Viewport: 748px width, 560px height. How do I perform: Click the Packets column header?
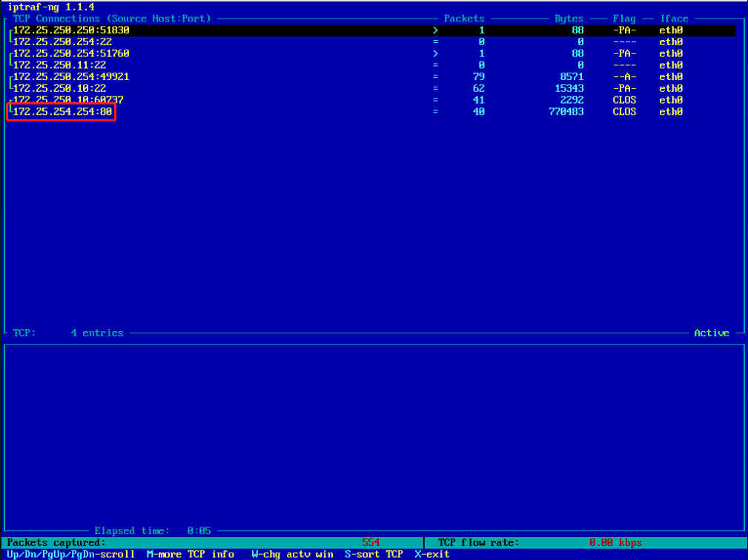(x=464, y=19)
